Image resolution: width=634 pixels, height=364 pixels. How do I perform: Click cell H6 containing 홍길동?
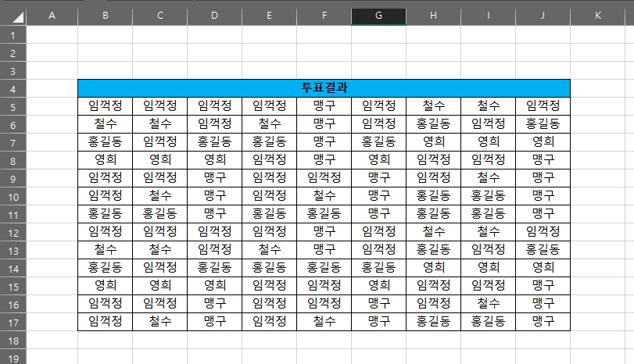(433, 124)
